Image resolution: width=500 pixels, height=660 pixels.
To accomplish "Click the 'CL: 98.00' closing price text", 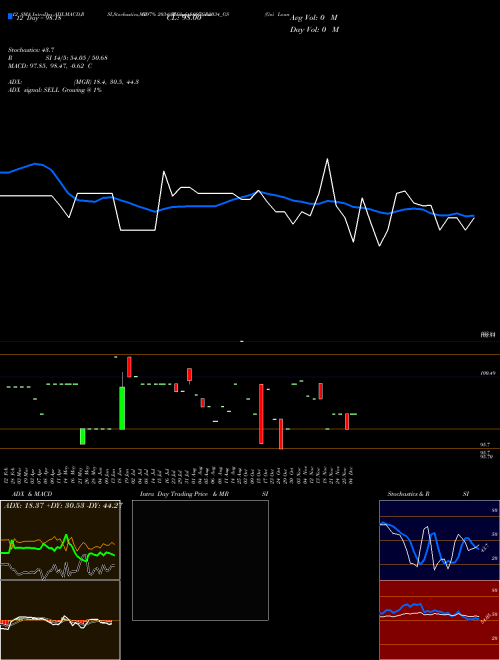I will coord(186,18).
